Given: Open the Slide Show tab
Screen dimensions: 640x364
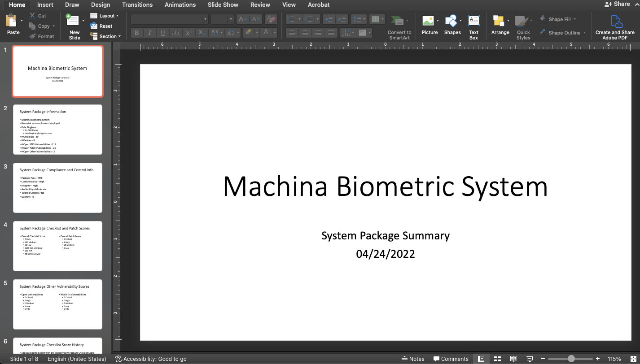Looking at the screenshot, I should [223, 4].
